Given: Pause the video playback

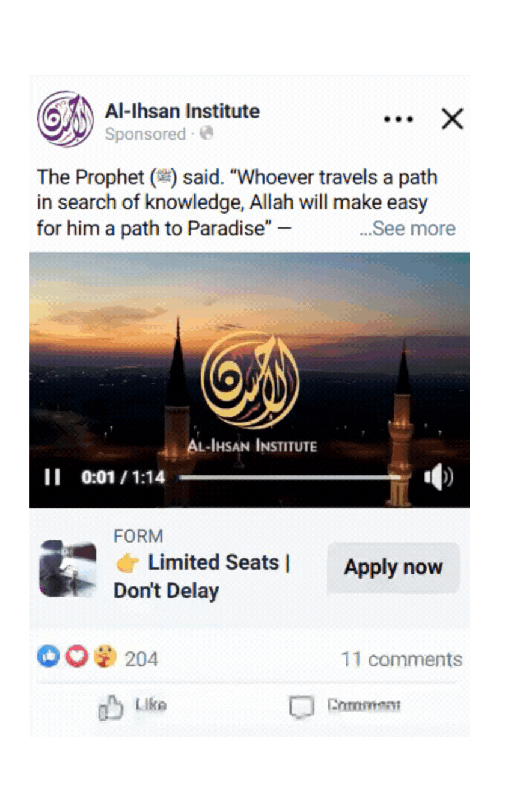Looking at the screenshot, I should (52, 478).
